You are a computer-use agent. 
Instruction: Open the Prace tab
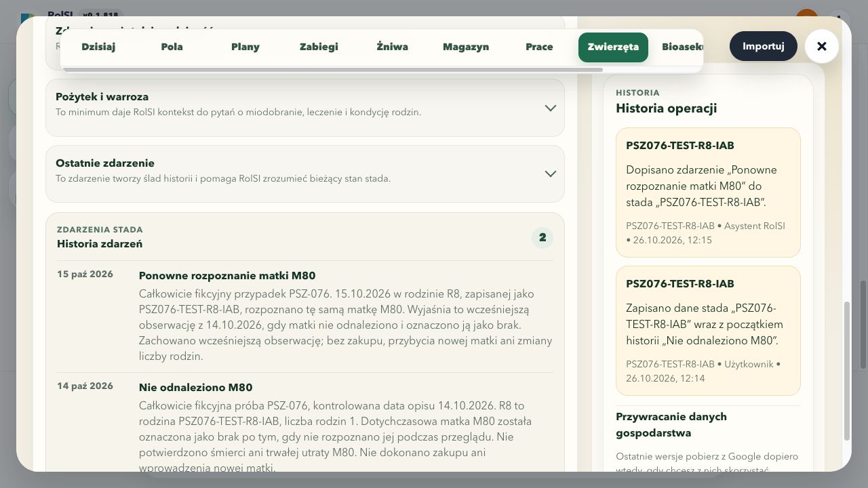539,47
